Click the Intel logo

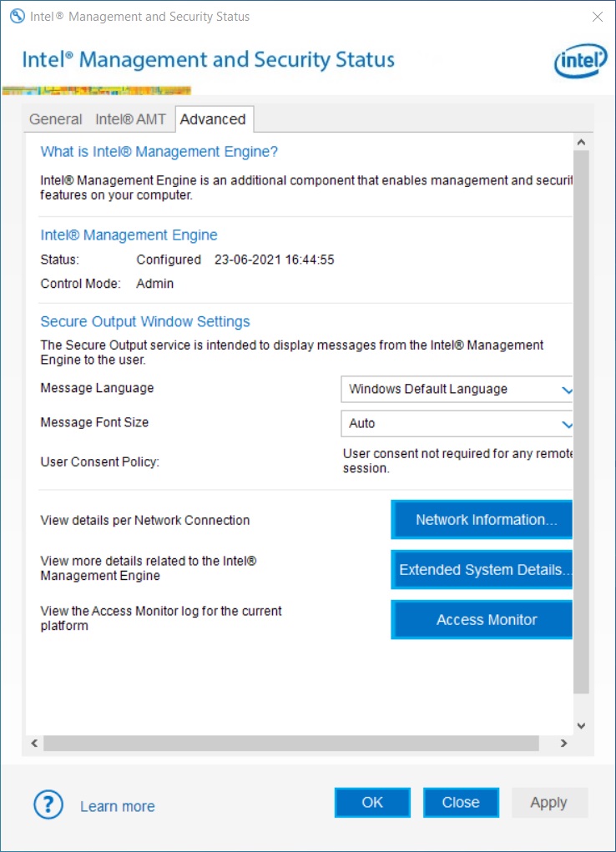(x=580, y=61)
